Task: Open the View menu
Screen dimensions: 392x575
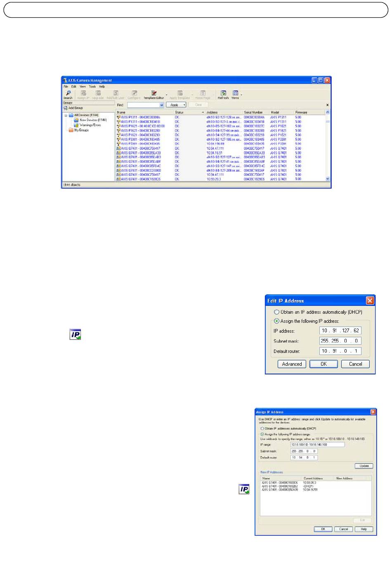Action: [83, 87]
